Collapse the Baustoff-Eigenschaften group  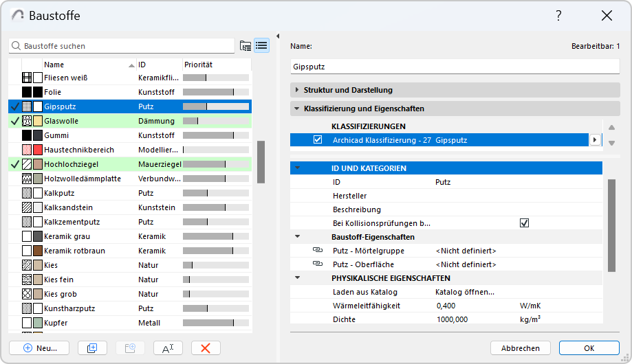(297, 237)
